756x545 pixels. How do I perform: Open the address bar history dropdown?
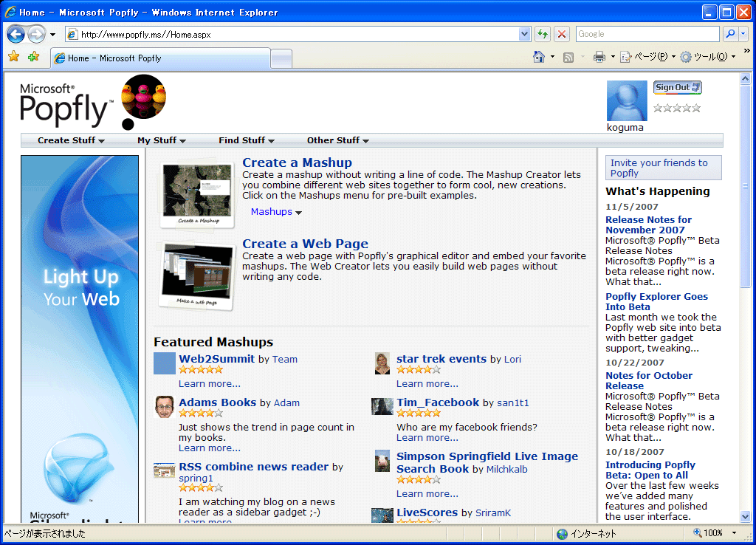coord(525,34)
